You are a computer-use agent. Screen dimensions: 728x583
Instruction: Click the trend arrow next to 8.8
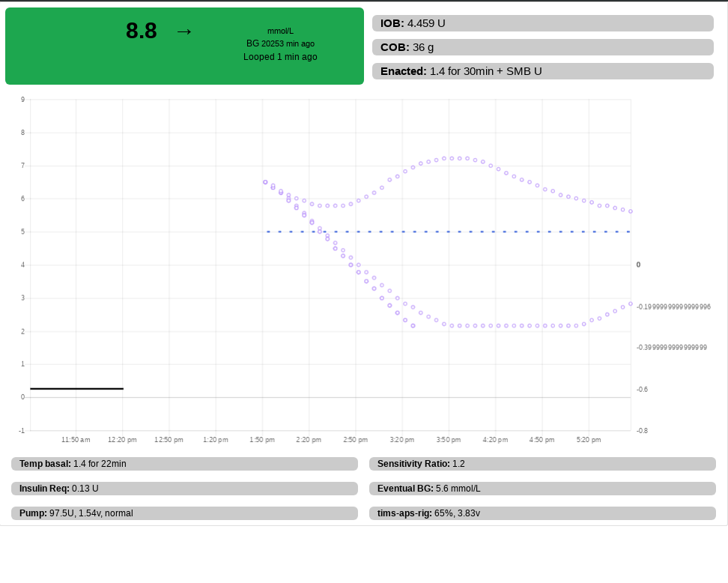[x=183, y=31]
